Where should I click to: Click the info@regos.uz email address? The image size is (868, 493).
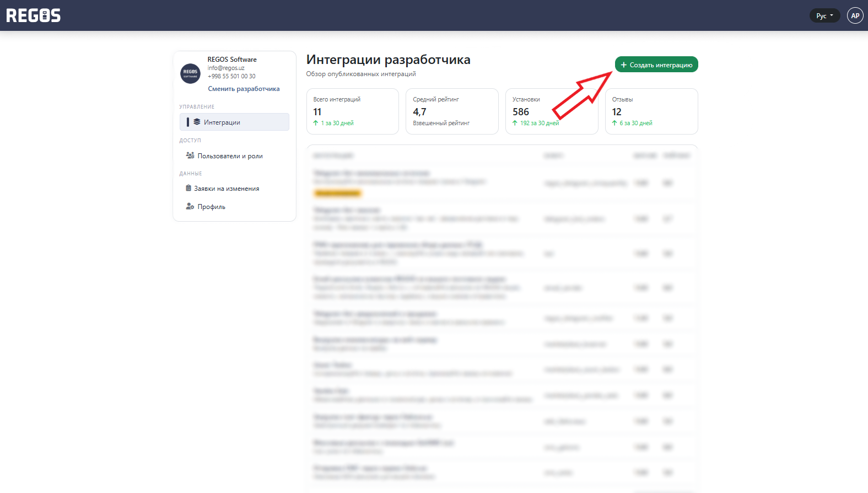click(226, 68)
